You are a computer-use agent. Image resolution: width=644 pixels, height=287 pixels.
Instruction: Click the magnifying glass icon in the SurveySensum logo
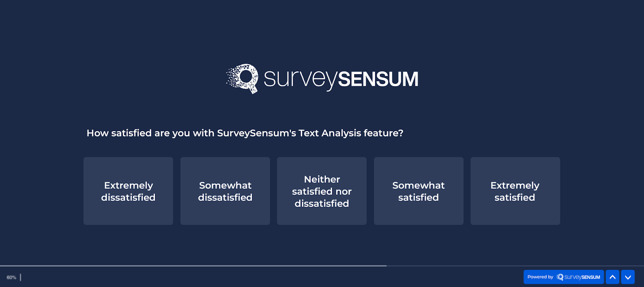(x=245, y=78)
